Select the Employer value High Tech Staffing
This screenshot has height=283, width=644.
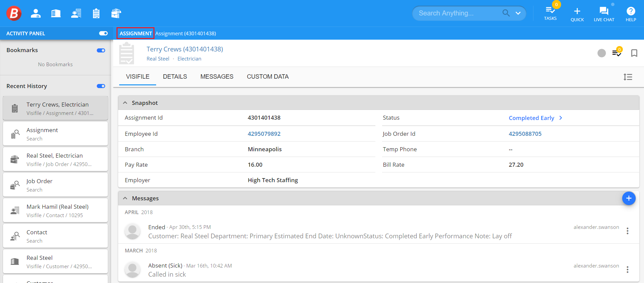pos(273,180)
